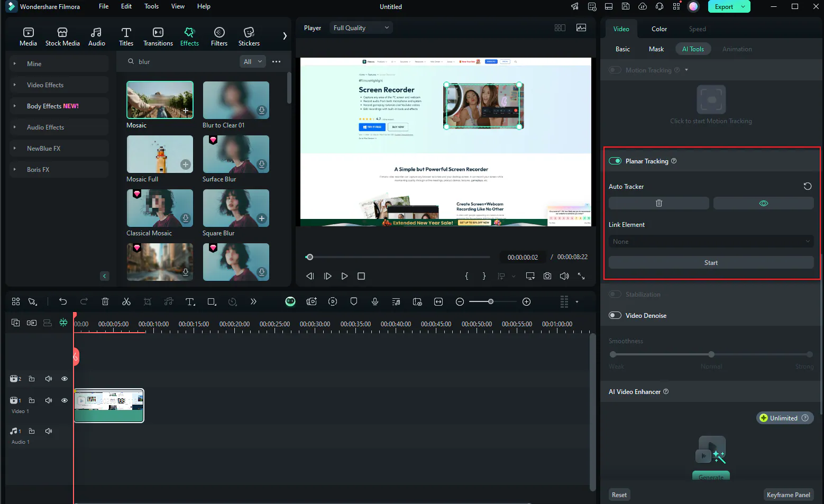Viewport: 824px width, 504px height.
Task: Click the Unlimited badge button
Action: [x=785, y=418]
